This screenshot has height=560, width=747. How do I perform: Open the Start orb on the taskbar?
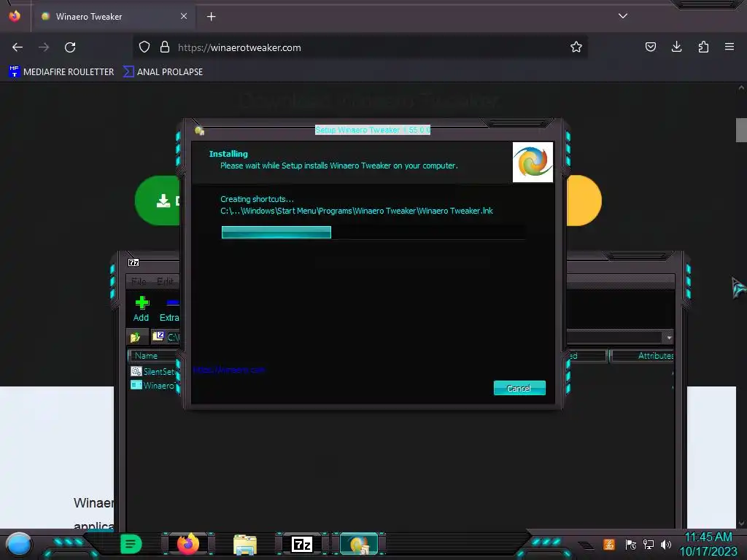tap(18, 545)
